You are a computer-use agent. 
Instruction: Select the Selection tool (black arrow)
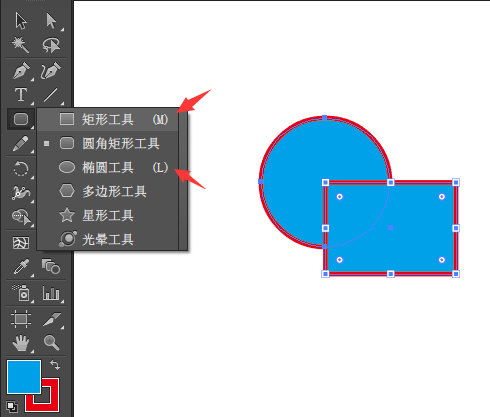pyautogui.click(x=21, y=21)
